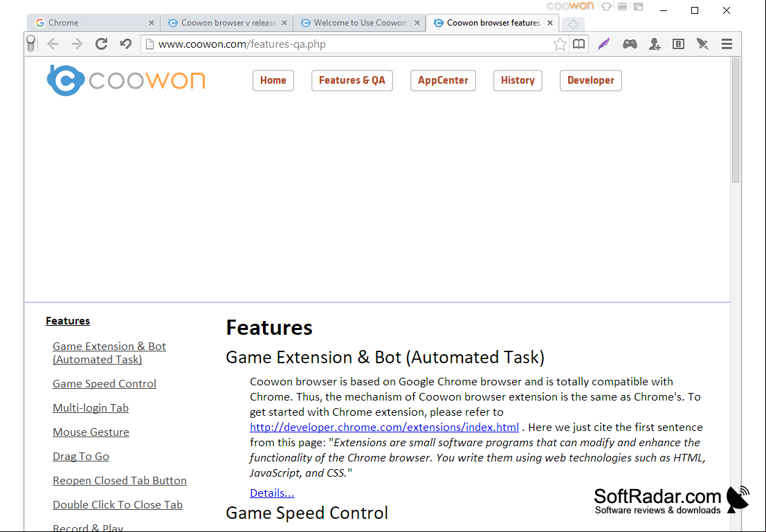The height and width of the screenshot is (532, 766).
Task: Open the History page button
Action: [518, 81]
